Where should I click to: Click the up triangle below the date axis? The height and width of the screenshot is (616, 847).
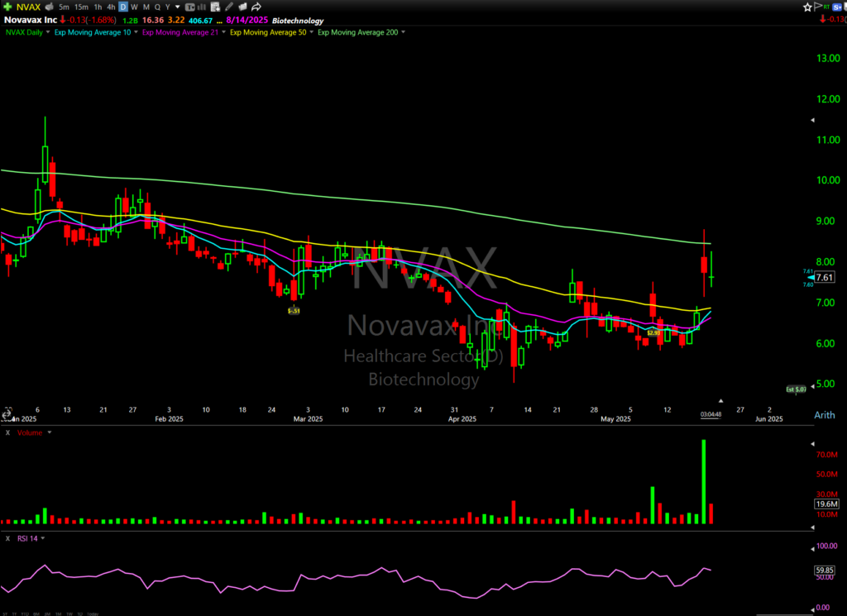tap(720, 400)
